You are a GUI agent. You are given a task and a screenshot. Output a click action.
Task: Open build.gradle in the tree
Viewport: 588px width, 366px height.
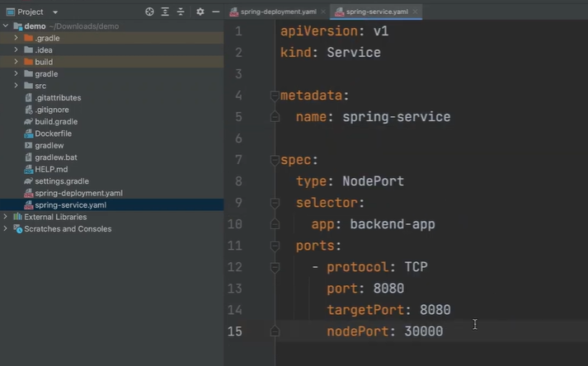56,121
